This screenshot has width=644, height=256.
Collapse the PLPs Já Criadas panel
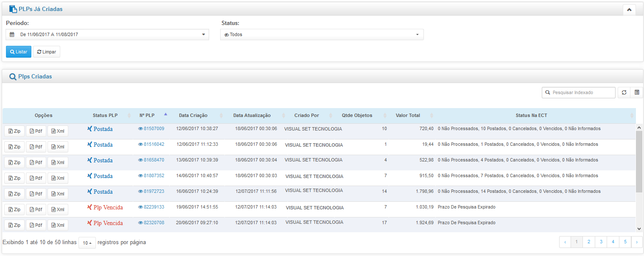point(629,10)
